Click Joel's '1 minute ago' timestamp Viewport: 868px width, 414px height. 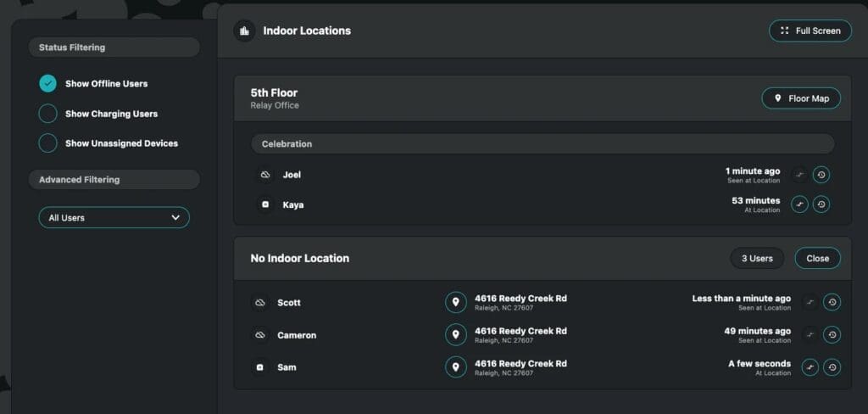(753, 171)
